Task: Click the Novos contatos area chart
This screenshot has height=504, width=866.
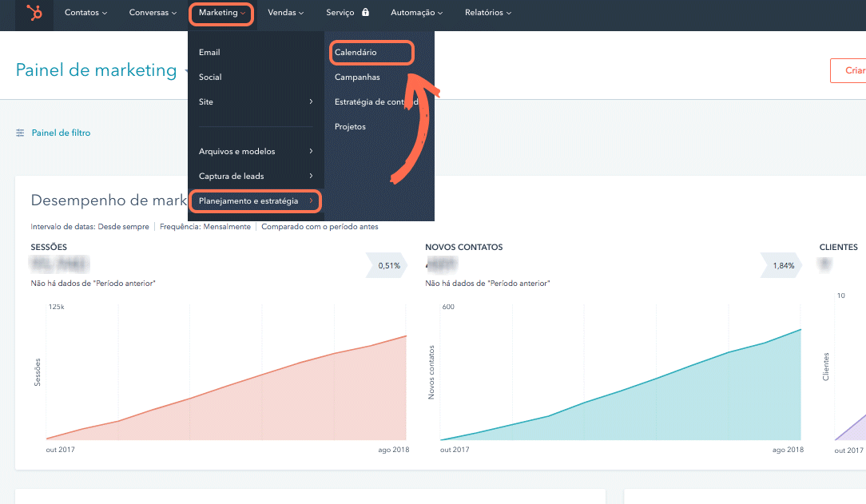Action: click(621, 387)
